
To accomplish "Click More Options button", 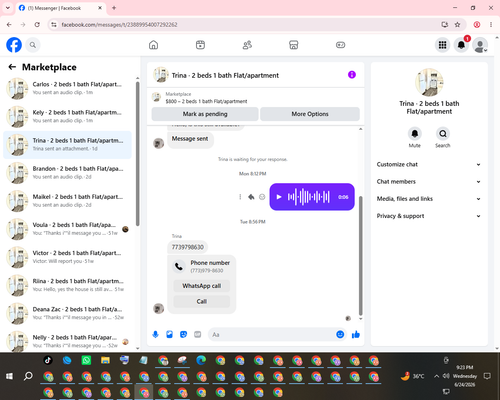I will [x=310, y=114].
